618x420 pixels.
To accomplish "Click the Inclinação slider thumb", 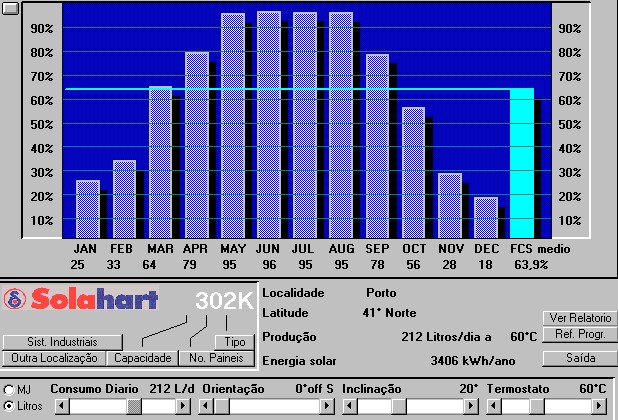I will click(x=399, y=406).
